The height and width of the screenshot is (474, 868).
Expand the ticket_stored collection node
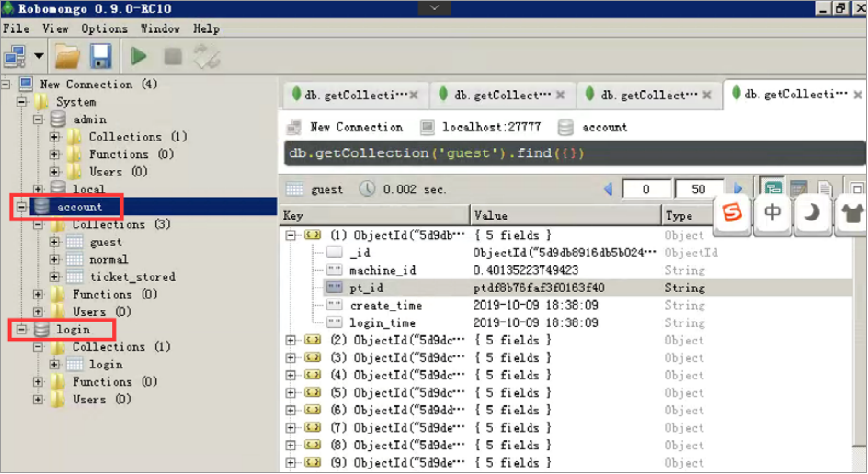coord(54,276)
